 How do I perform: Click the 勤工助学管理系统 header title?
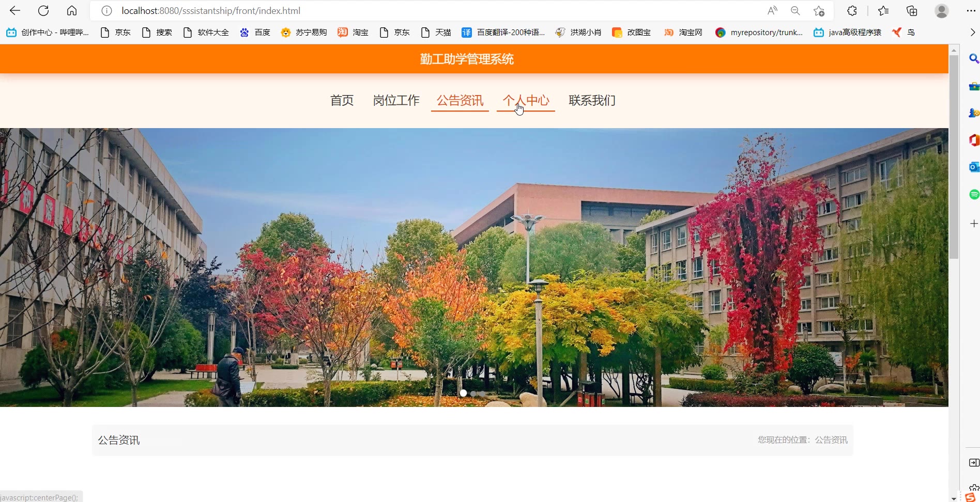point(467,59)
